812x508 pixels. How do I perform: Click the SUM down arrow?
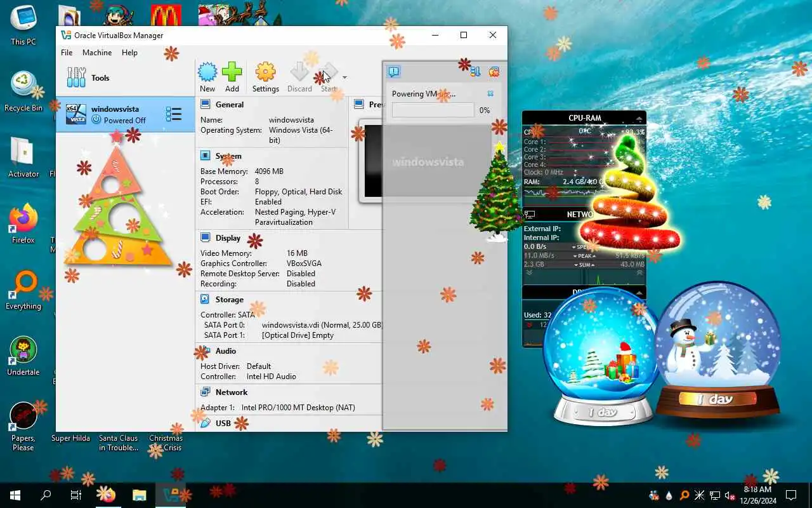click(x=576, y=265)
